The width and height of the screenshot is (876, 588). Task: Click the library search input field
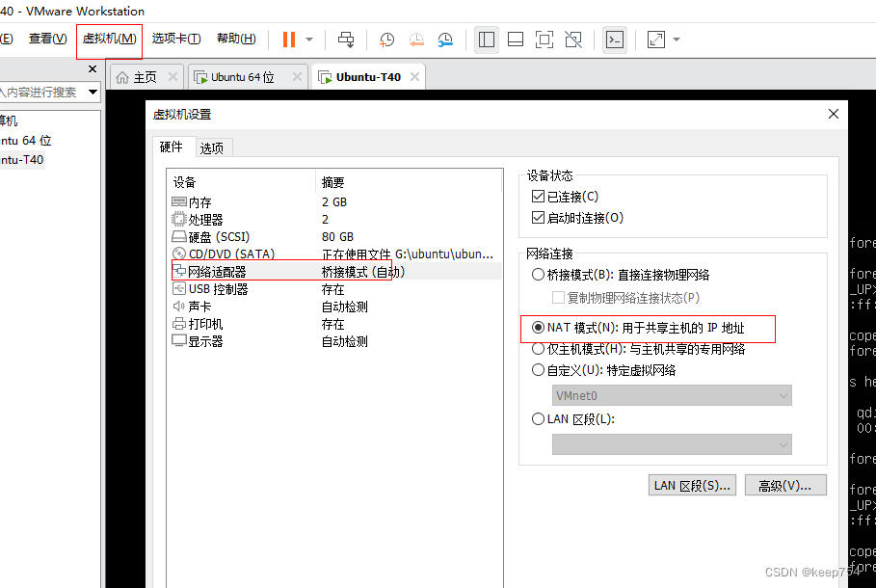click(x=41, y=92)
